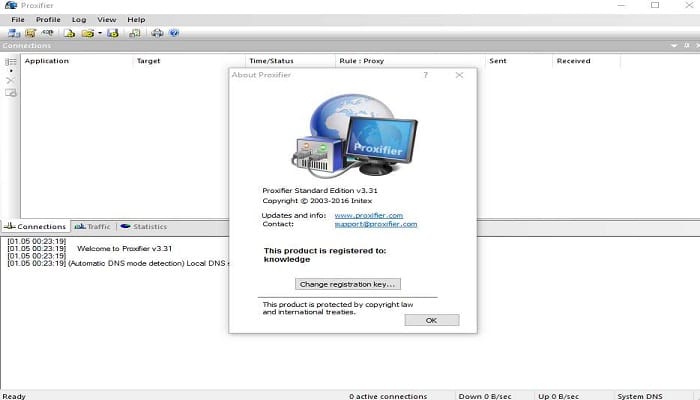Expand the Open Profile dropdown arrow
The height and width of the screenshot is (400, 700).
[x=100, y=33]
